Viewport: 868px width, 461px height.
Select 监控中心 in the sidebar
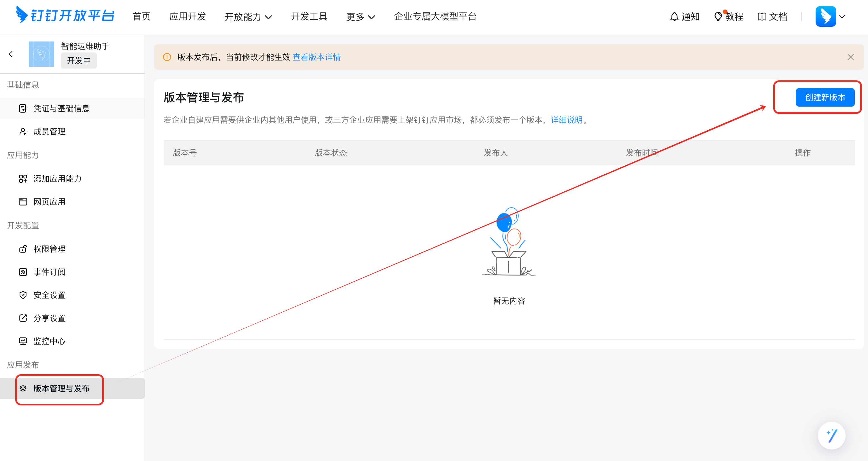point(73,341)
